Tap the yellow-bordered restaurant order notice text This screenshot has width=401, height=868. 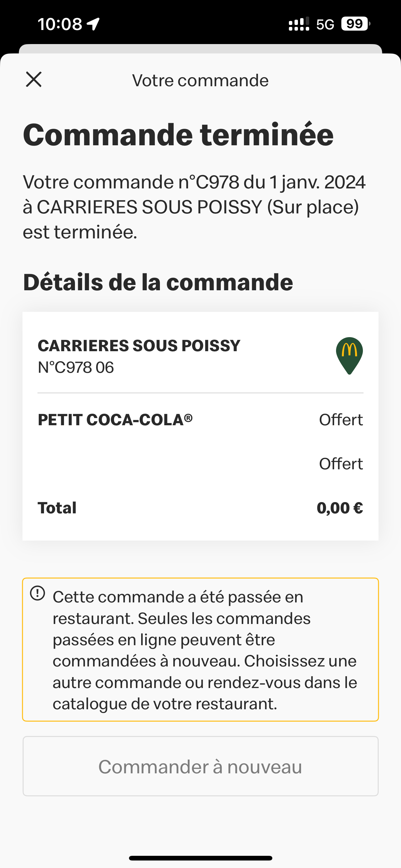coord(205,650)
